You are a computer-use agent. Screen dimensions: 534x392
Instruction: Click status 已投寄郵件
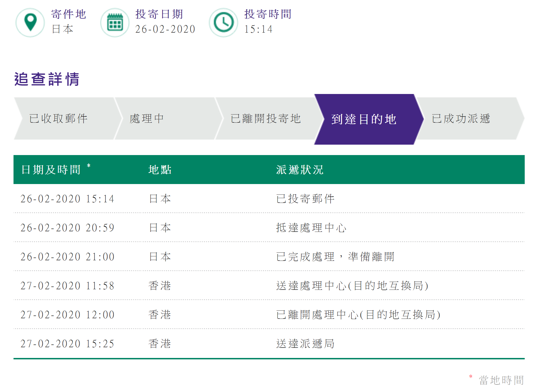(x=306, y=199)
